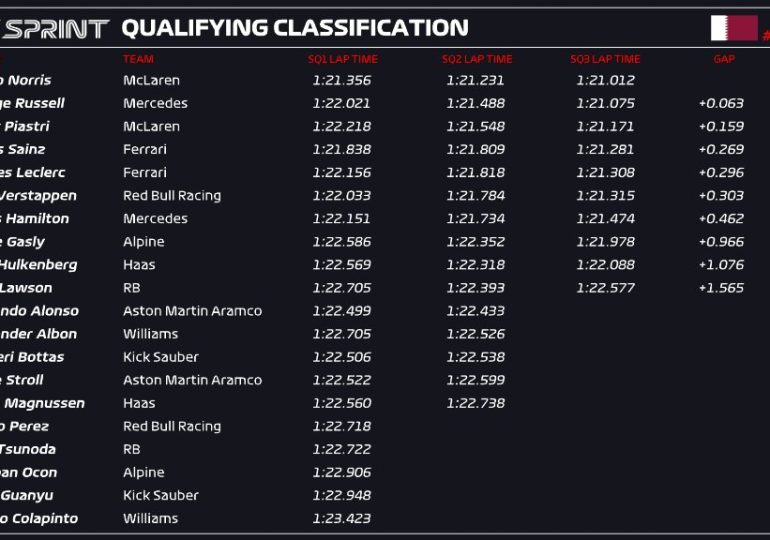Screen dimensions: 770x540
Task: Select Russell's gap value +0.063
Action: (x=721, y=103)
